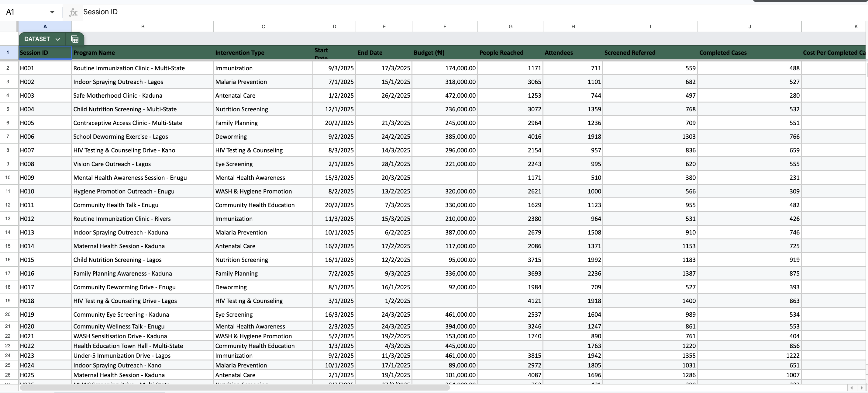
Task: Click the Program Name header cell
Action: (143, 53)
